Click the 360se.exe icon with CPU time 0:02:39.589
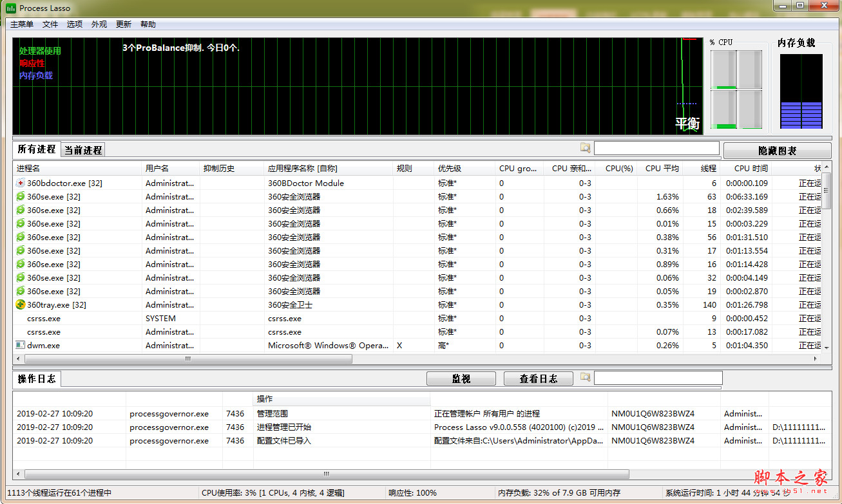 point(21,210)
